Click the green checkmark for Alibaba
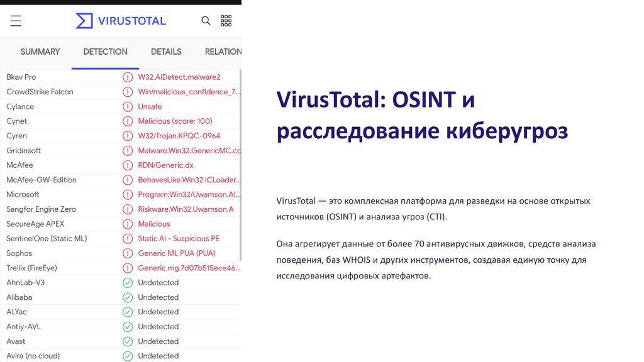 [128, 297]
